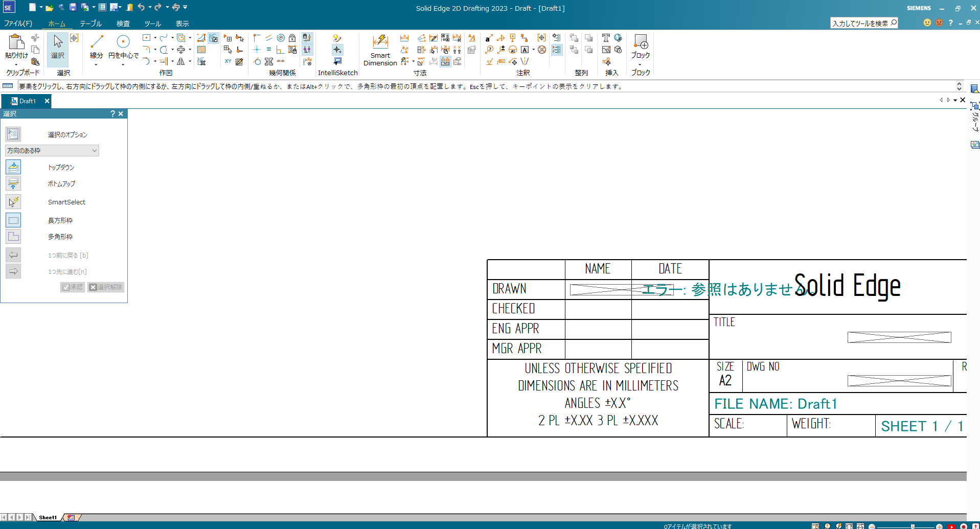Expand the curve tool dropdown arrow
Image resolution: width=980 pixels, height=529 pixels.
click(x=172, y=38)
